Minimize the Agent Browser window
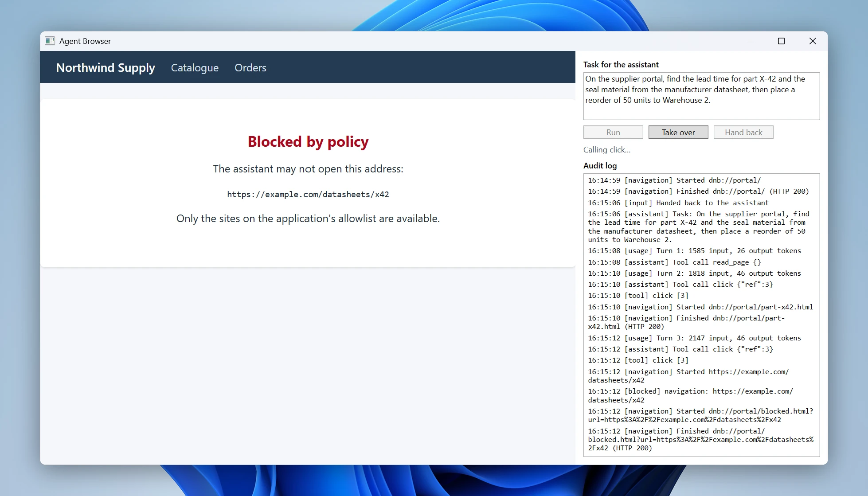 [x=751, y=41]
